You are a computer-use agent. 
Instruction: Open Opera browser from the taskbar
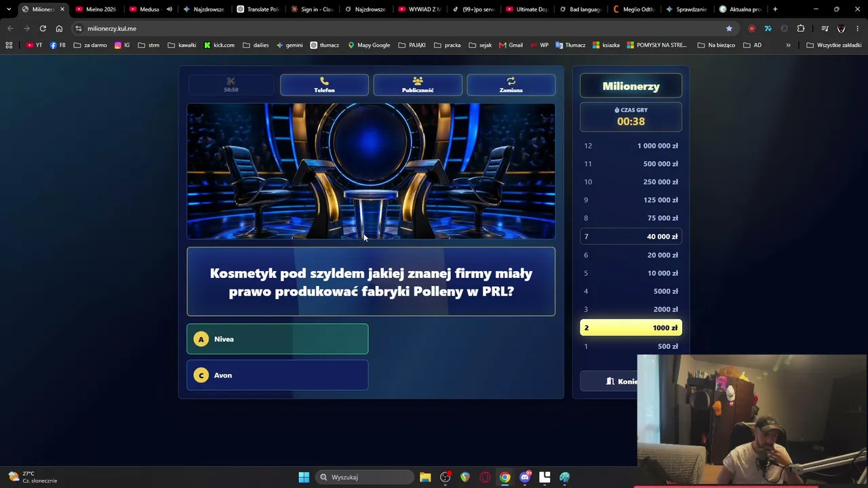pyautogui.click(x=485, y=477)
